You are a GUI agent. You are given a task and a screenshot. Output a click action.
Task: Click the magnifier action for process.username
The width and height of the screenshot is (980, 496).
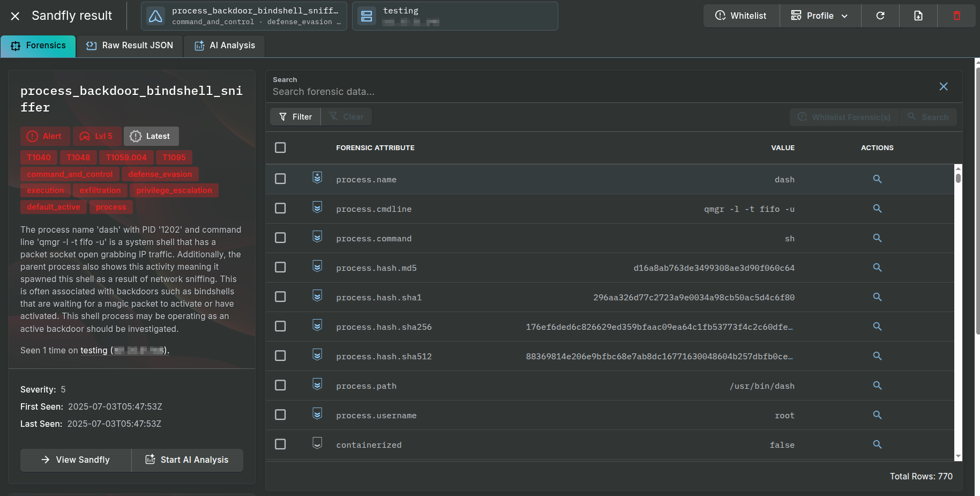click(x=877, y=415)
